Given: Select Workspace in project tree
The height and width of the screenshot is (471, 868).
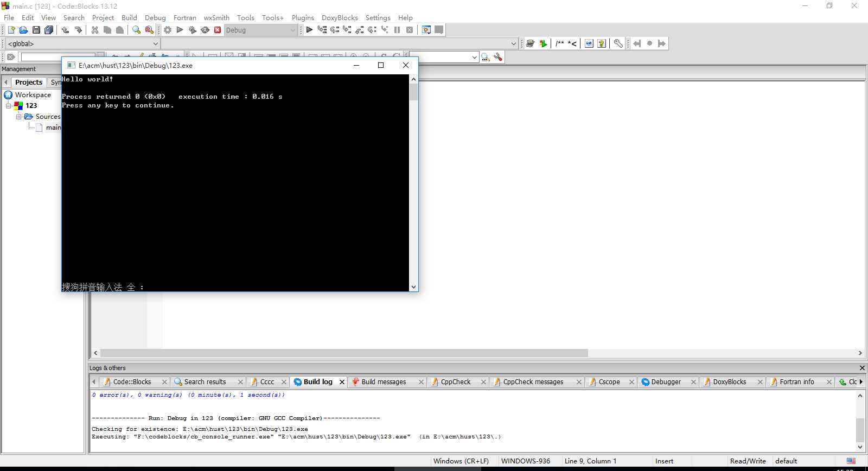Looking at the screenshot, I should coord(33,95).
